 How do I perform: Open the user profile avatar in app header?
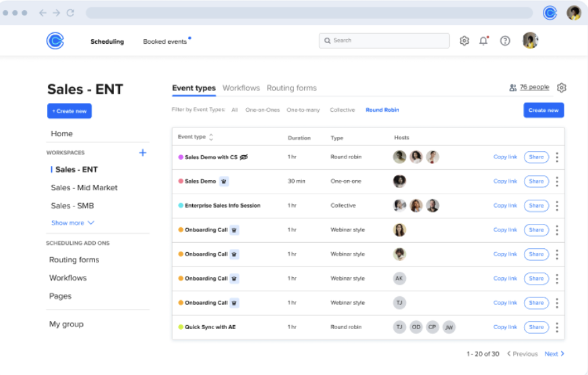click(x=531, y=40)
